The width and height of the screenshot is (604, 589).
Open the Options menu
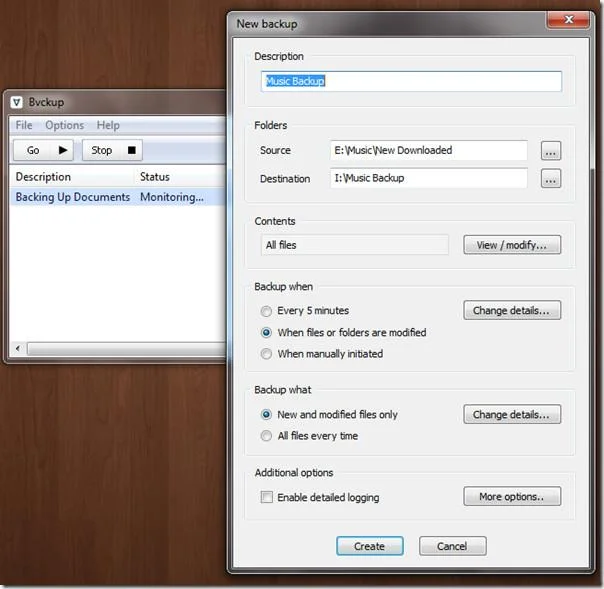[64, 125]
